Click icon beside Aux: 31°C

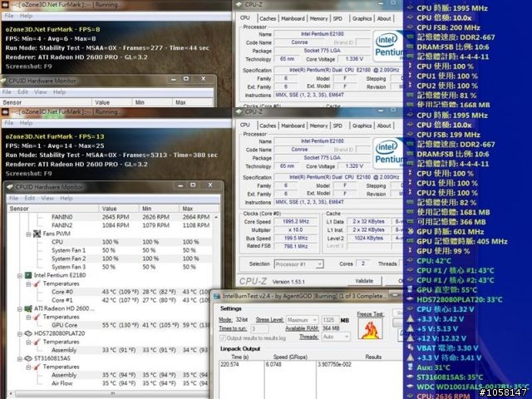[x=410, y=367]
